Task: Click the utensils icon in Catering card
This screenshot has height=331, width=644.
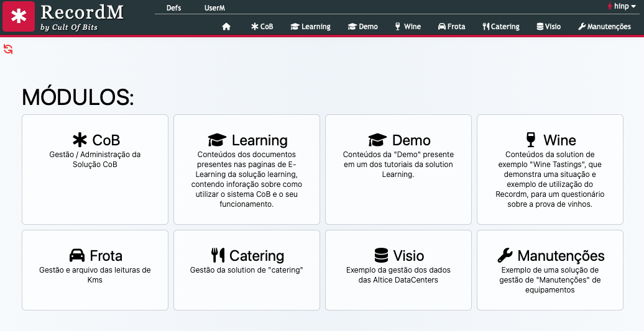Action: [x=218, y=256]
